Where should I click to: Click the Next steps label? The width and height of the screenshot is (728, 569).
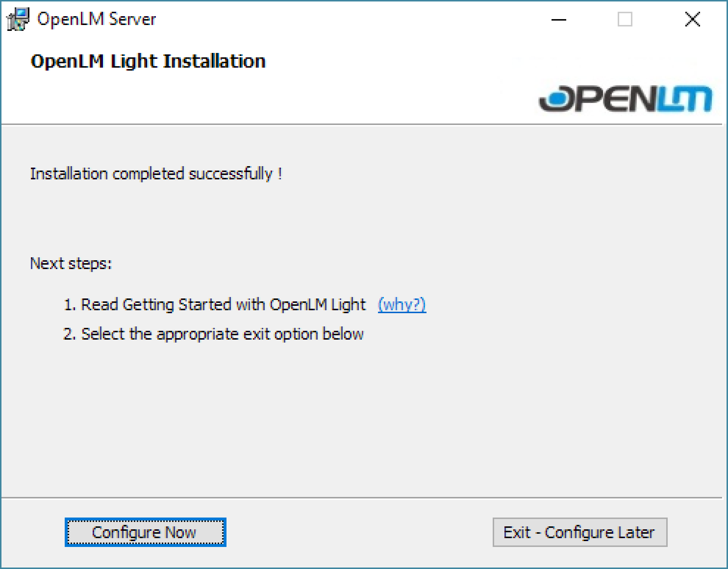(71, 264)
